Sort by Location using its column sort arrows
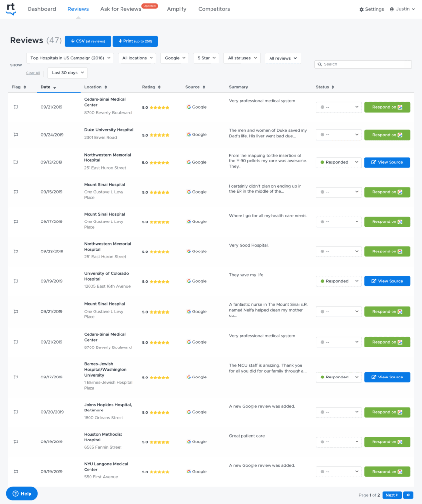 pos(106,87)
